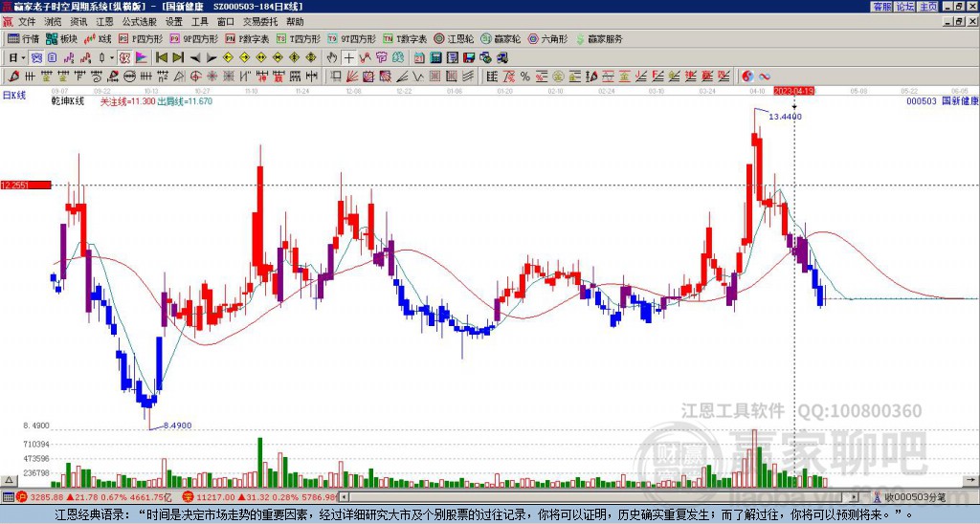Launch the 赢家轮 wheel tool

coord(501,38)
